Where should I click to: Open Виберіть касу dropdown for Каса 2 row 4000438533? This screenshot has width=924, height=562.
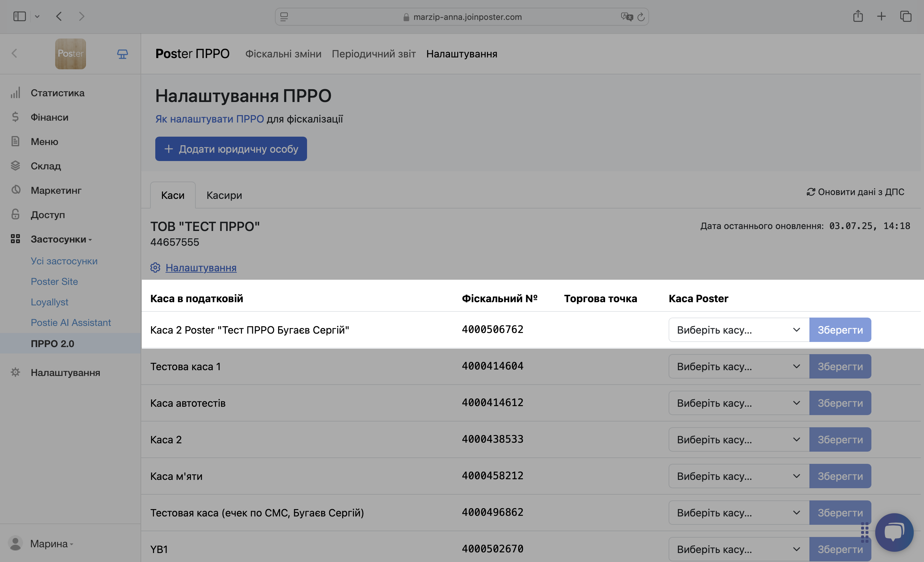[739, 439]
